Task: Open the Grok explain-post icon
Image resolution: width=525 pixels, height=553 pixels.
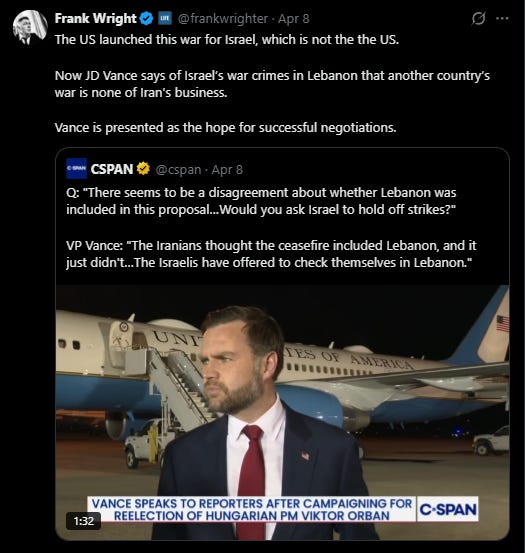Action: [478, 18]
